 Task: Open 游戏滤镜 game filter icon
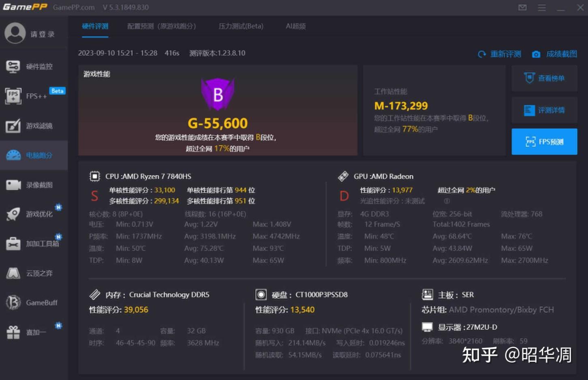point(13,126)
